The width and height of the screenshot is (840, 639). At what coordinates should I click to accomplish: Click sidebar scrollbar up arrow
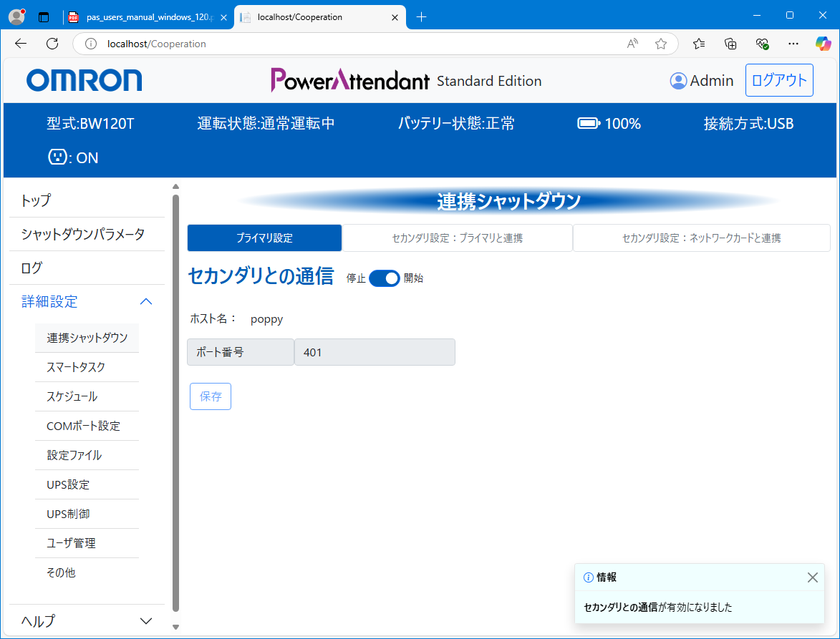coord(175,187)
